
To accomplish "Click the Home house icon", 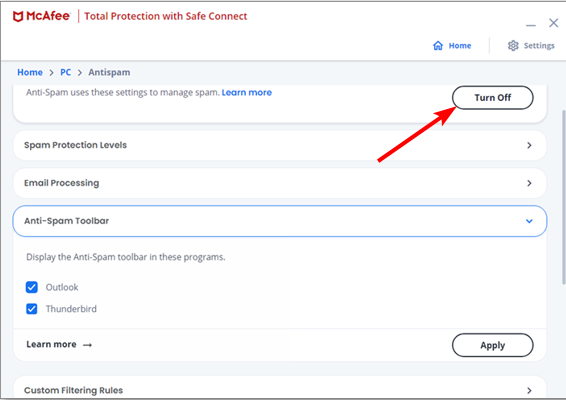I will click(438, 45).
